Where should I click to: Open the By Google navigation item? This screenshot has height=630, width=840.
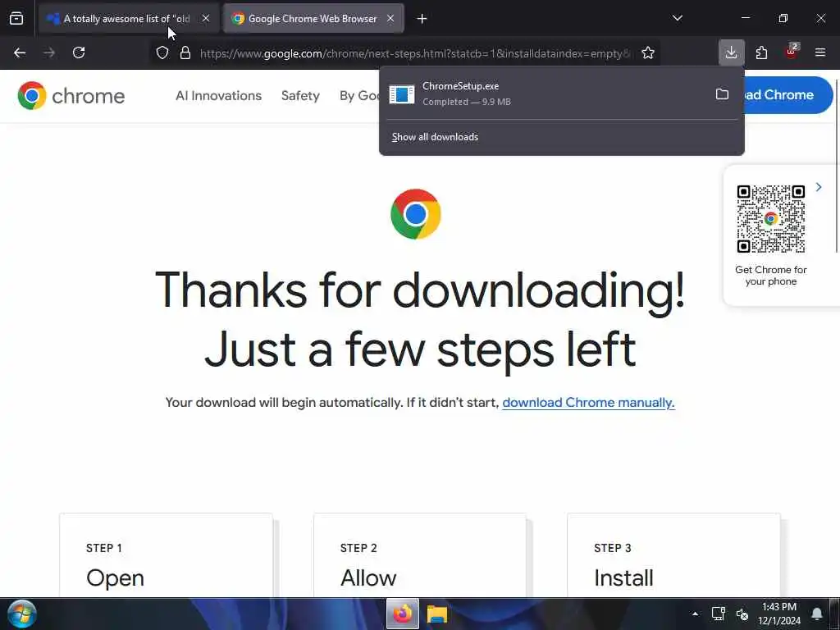[x=359, y=95]
